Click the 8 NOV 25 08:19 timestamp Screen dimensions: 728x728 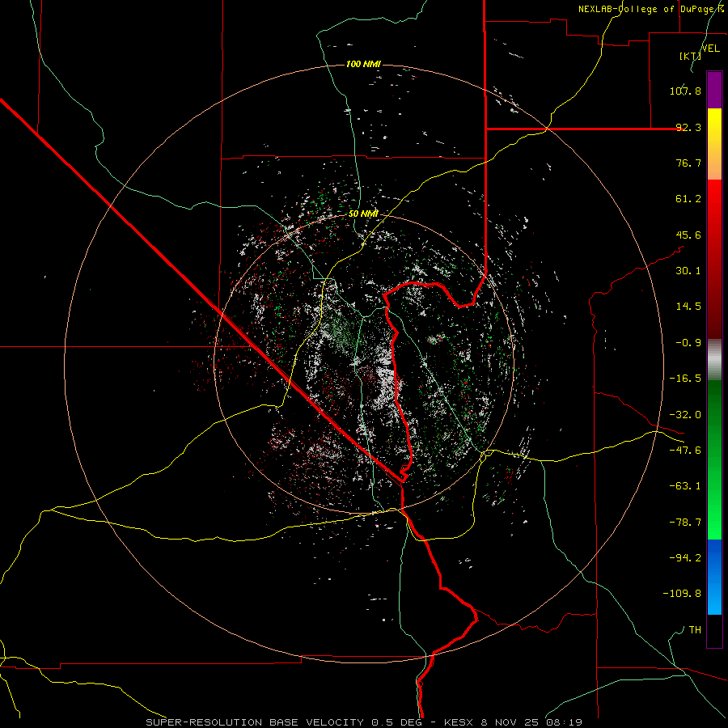click(531, 722)
